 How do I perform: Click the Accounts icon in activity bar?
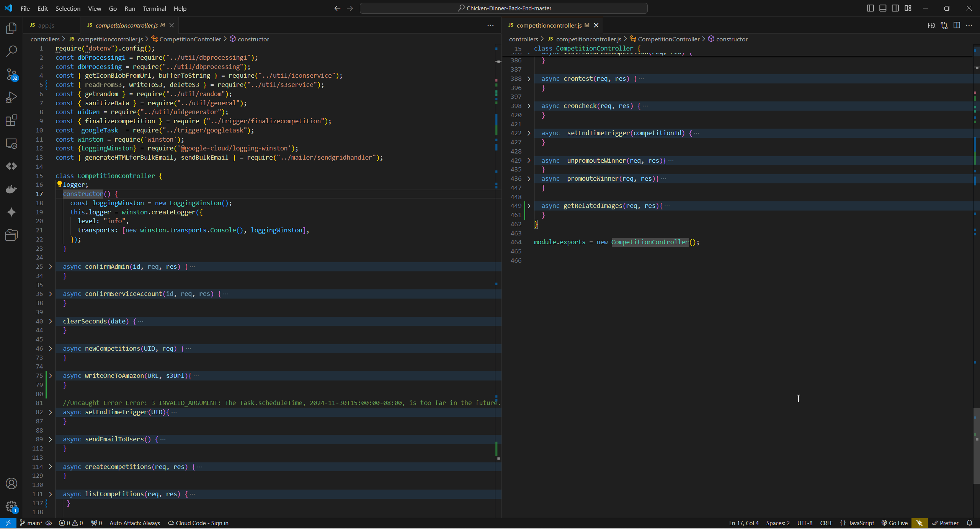(x=11, y=483)
